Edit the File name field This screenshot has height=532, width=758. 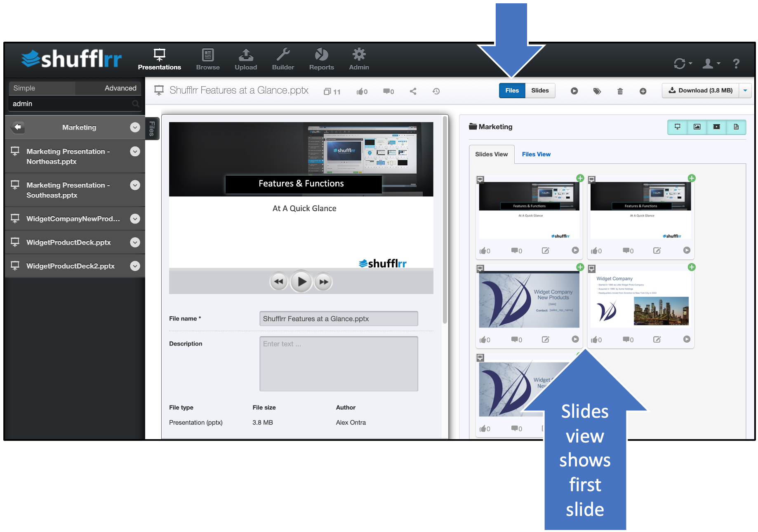tap(339, 319)
